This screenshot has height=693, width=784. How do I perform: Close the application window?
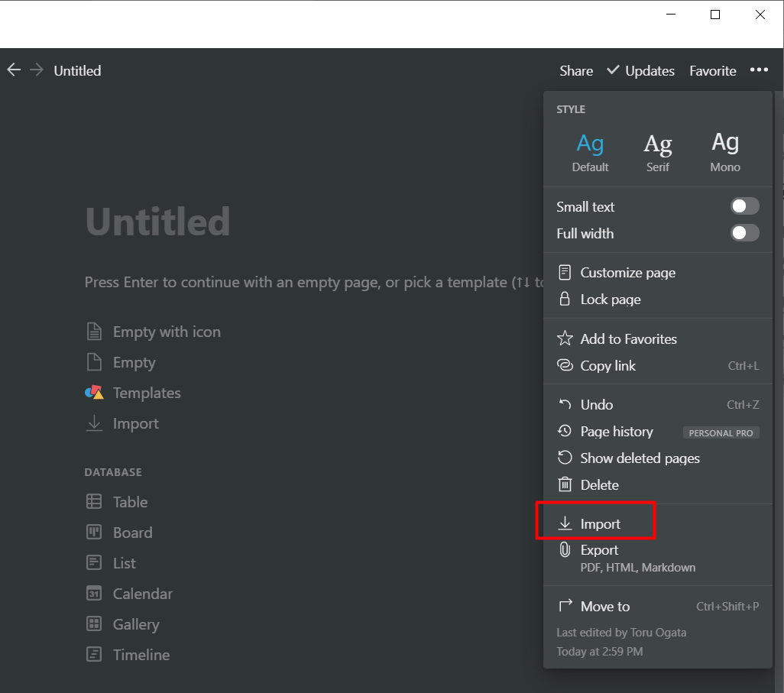(x=760, y=15)
